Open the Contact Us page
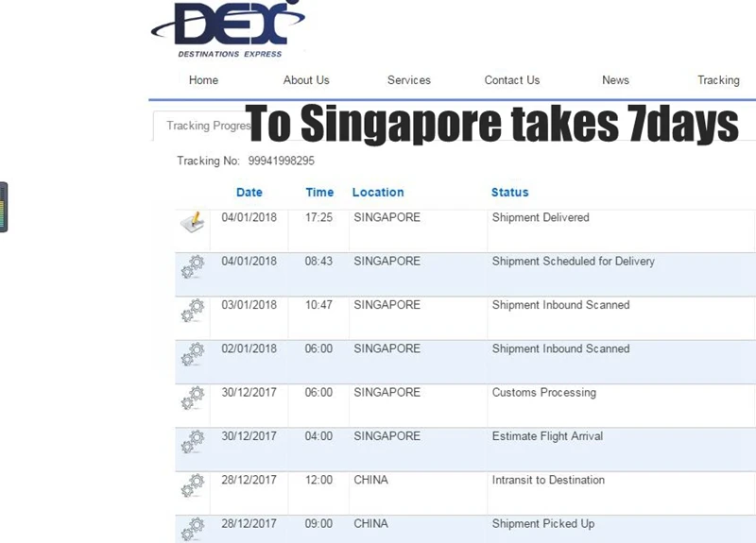This screenshot has height=543, width=756. click(512, 80)
